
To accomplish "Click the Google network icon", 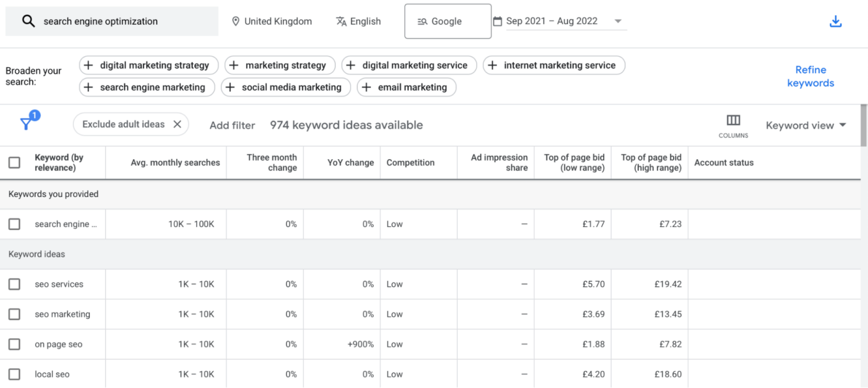I will (x=422, y=21).
